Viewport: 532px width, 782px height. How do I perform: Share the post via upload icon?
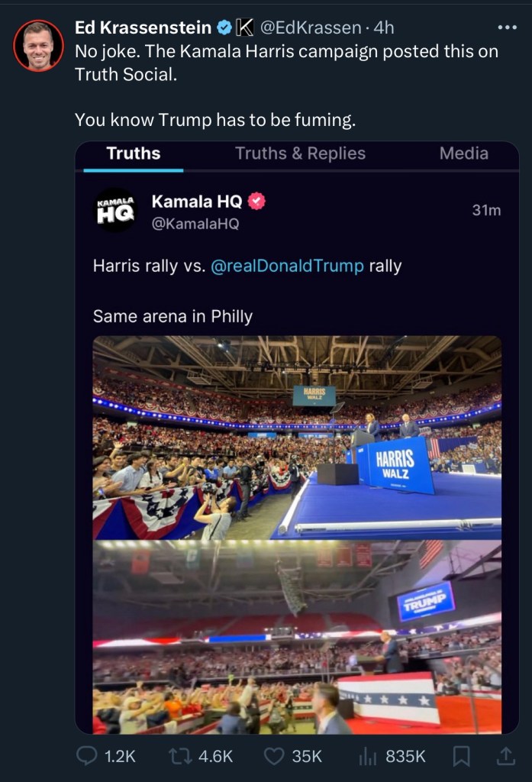(505, 756)
